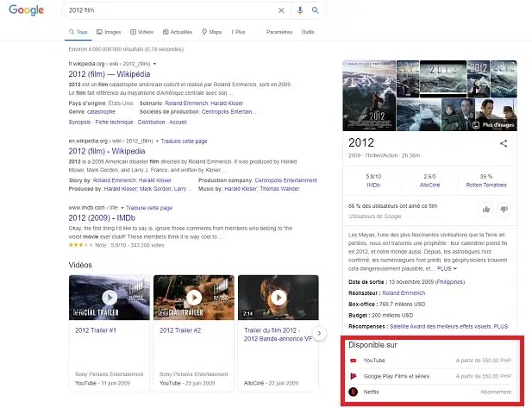
Task: Open the wide 2012 tsunami image thumbnail
Action: (443, 78)
